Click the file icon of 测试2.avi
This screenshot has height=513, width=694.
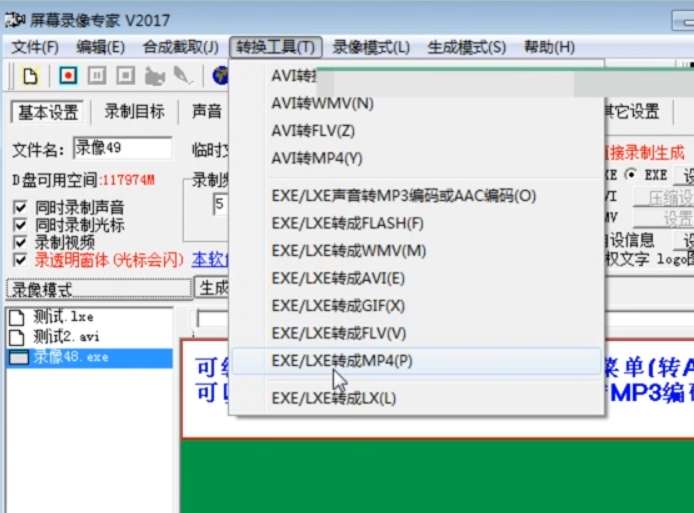[17, 337]
